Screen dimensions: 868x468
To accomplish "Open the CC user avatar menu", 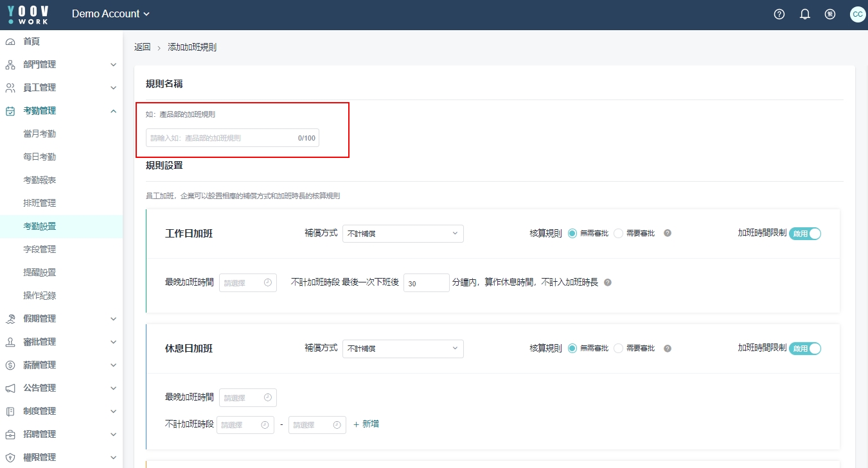I will pyautogui.click(x=857, y=14).
